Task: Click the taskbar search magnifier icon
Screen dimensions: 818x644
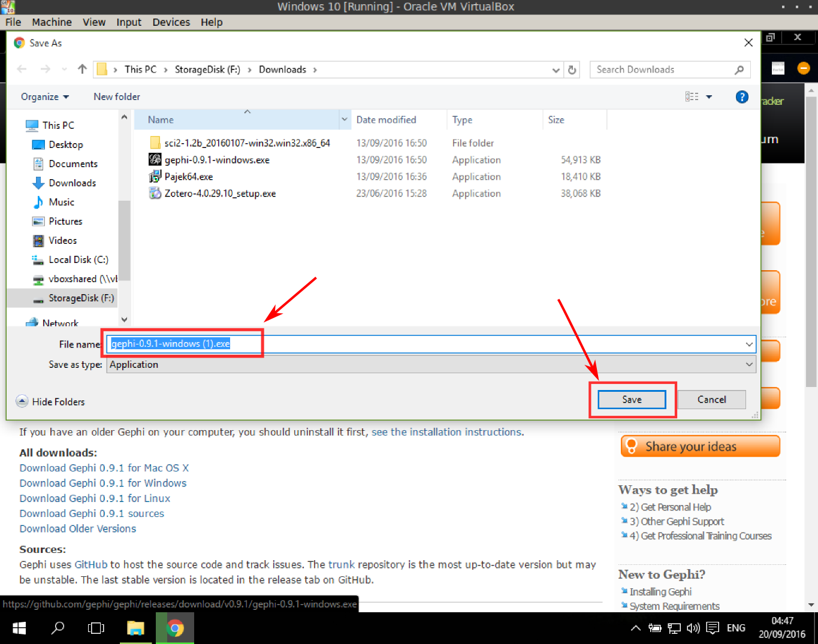Action: [58, 628]
